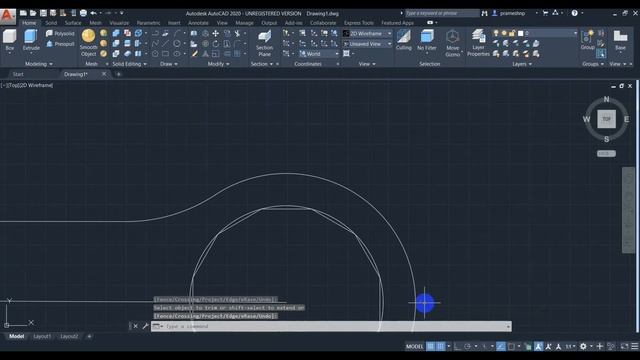The width and height of the screenshot is (640, 360).
Task: Open the Help question mark icon
Action: point(574,13)
